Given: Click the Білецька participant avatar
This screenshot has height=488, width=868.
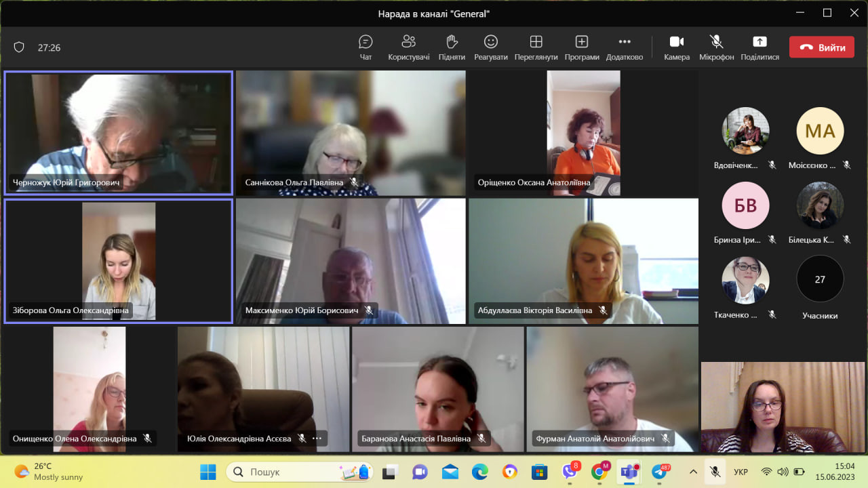Looking at the screenshot, I should pyautogui.click(x=820, y=205).
